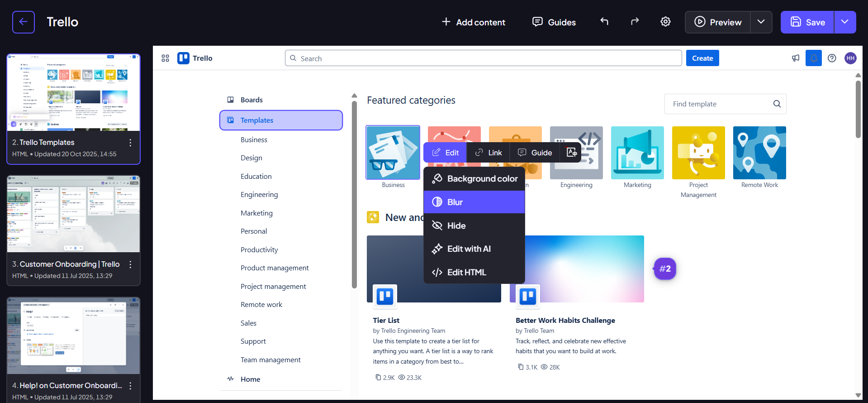Open the Team management category
868x403 pixels.
pos(270,360)
